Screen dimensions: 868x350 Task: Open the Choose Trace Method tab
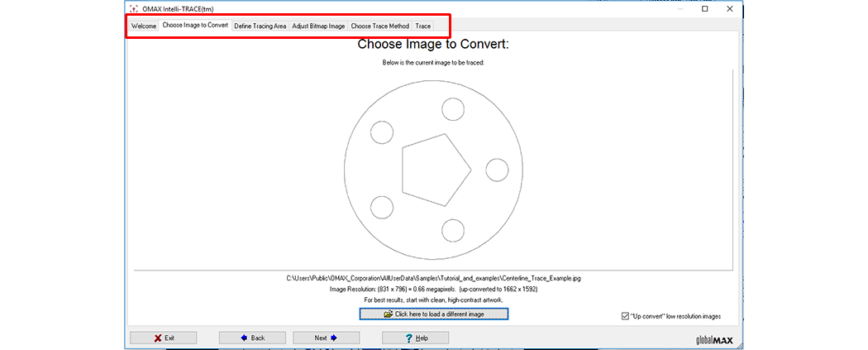click(x=380, y=26)
